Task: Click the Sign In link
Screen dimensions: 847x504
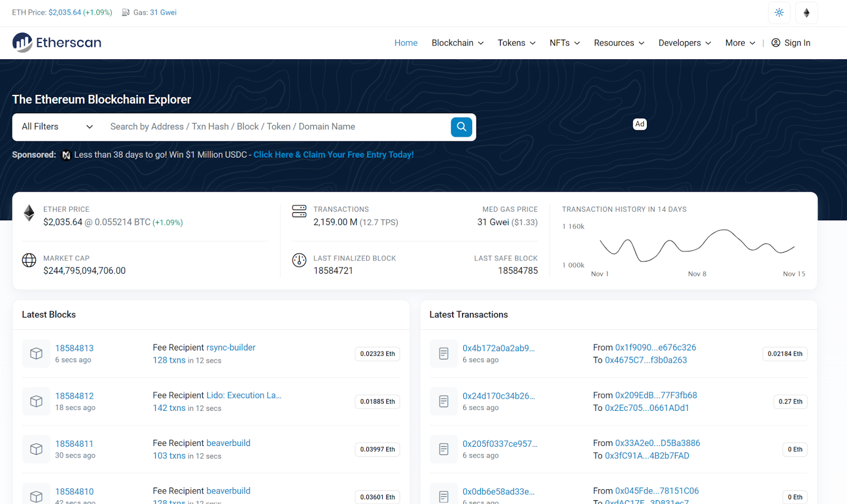Action: 791,43
